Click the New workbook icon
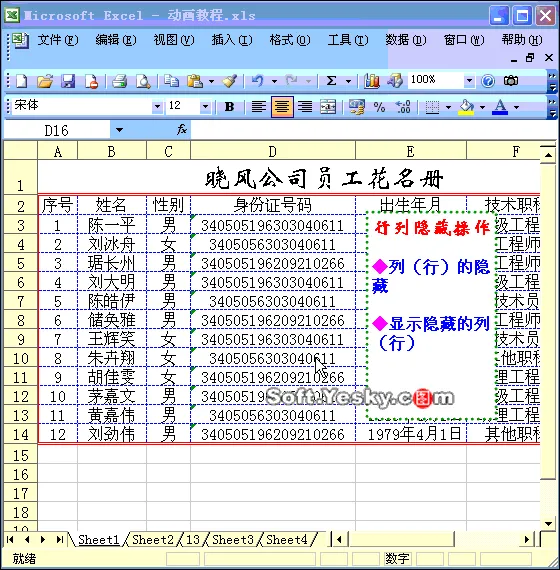This screenshot has width=560, height=570. [x=21, y=81]
